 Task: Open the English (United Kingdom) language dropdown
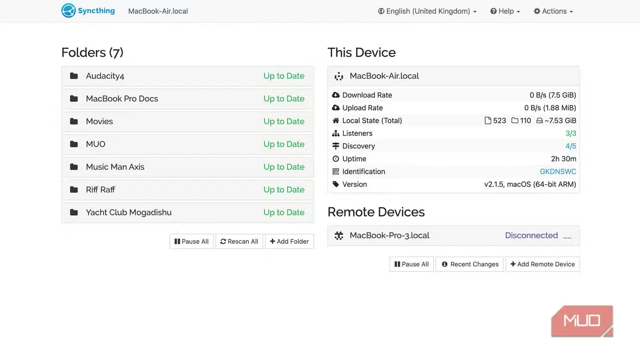427,11
